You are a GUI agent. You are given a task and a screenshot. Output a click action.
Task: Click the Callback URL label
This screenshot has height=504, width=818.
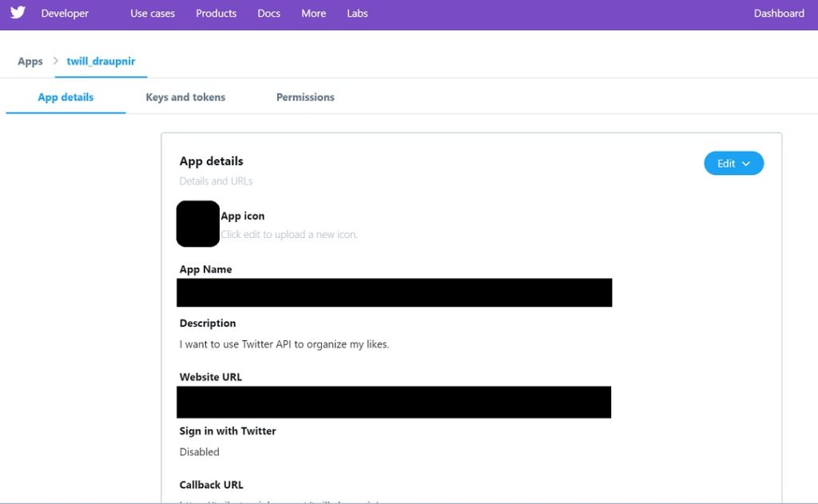coord(211,485)
